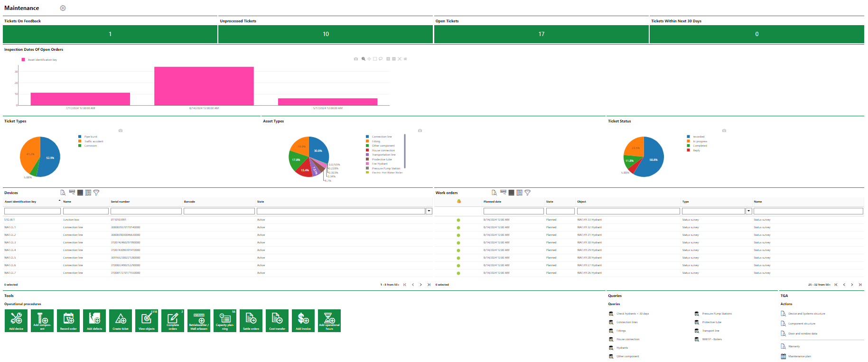Sort Devices by Asset identification key

20,202
